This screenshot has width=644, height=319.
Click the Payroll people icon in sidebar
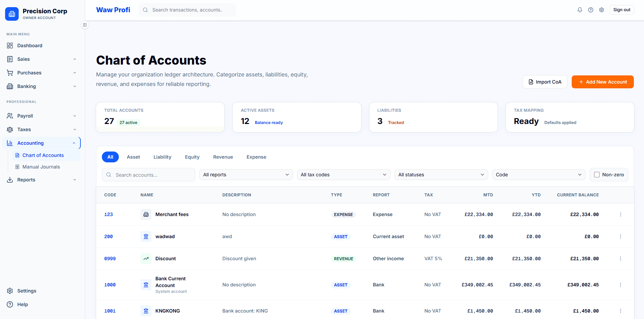coord(10,116)
